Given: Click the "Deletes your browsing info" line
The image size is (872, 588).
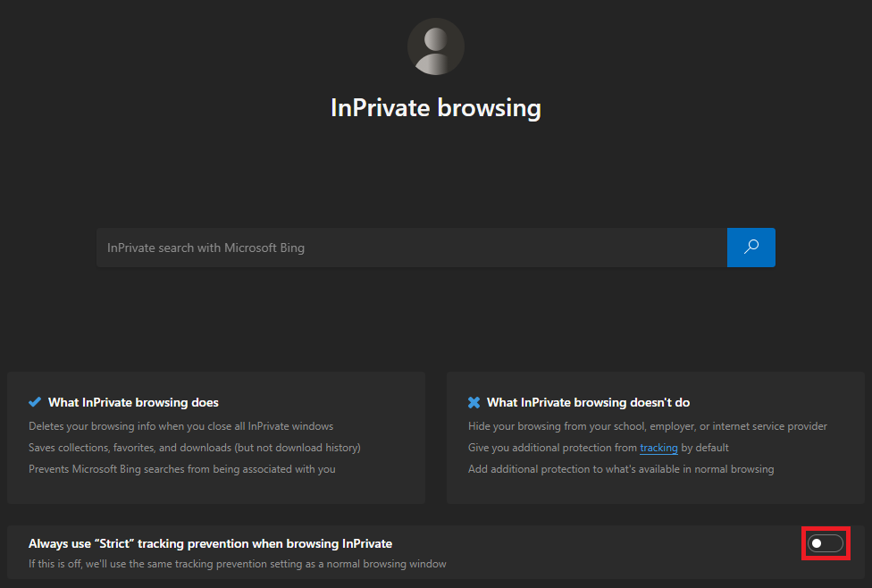Looking at the screenshot, I should 180,426.
